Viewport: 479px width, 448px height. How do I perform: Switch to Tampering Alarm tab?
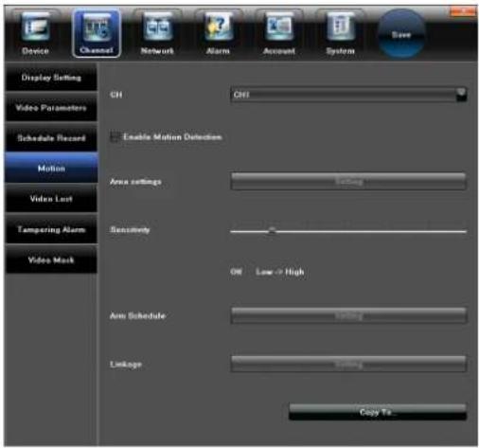(x=51, y=229)
